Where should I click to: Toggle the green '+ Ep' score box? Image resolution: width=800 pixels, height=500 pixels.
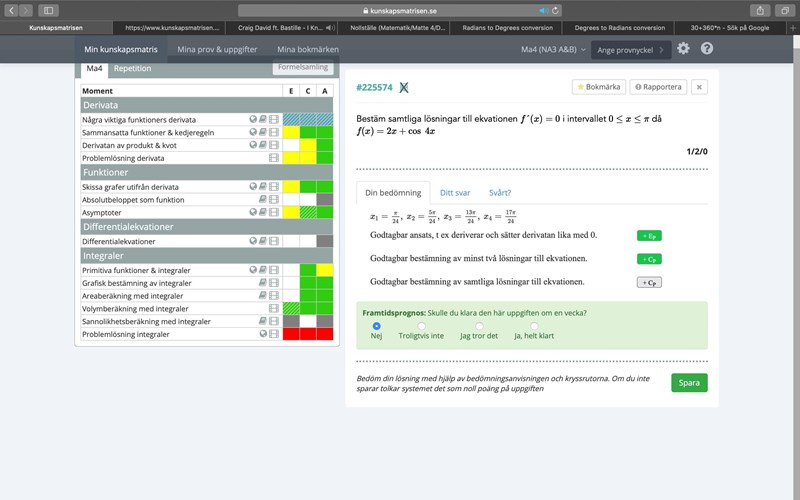[649, 235]
